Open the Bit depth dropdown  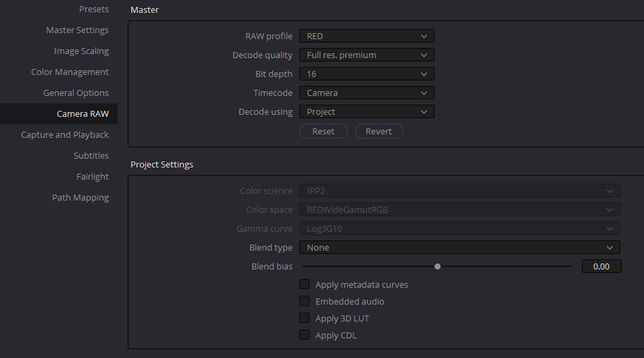tap(366, 74)
